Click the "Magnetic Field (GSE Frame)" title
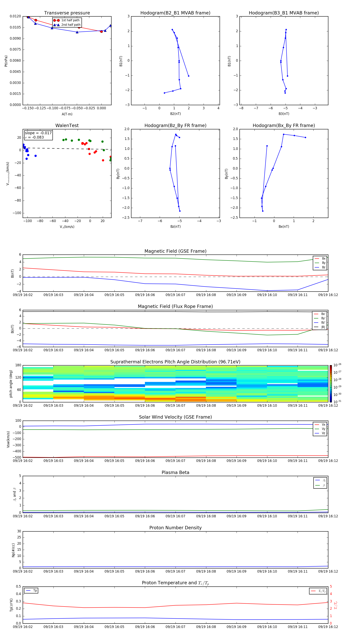Viewport: 351px width, 644px height. pyautogui.click(x=175, y=251)
